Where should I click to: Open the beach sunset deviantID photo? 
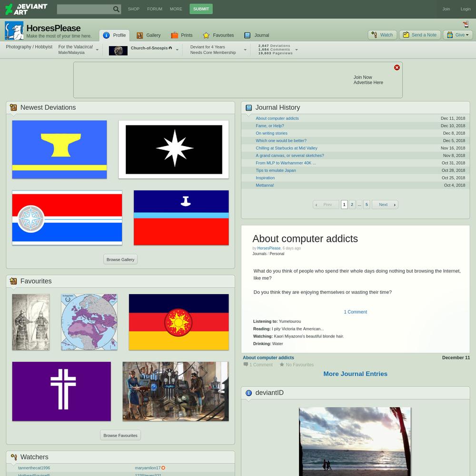(355, 441)
